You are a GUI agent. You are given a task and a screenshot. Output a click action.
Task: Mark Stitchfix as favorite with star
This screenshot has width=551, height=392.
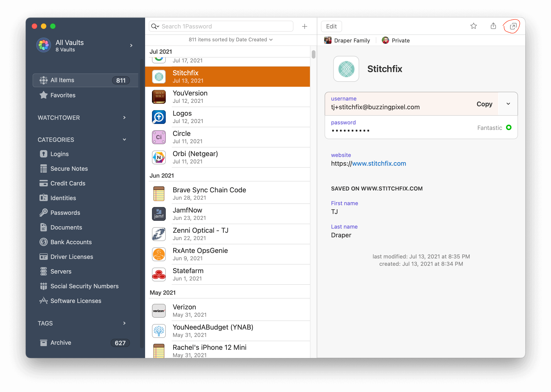click(473, 26)
